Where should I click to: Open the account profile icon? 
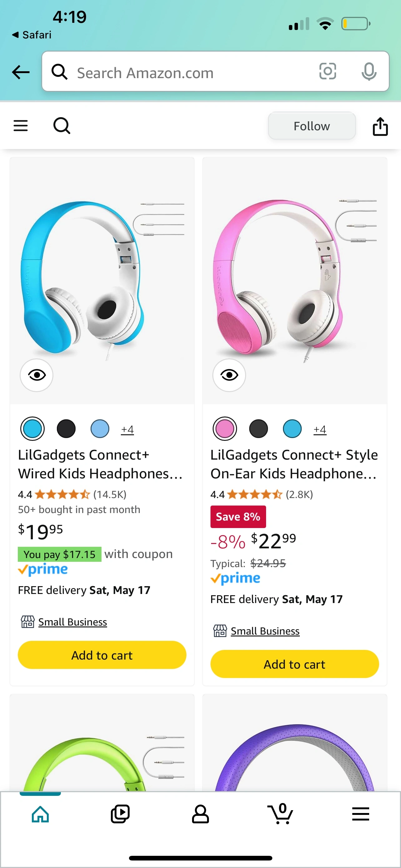(x=200, y=814)
